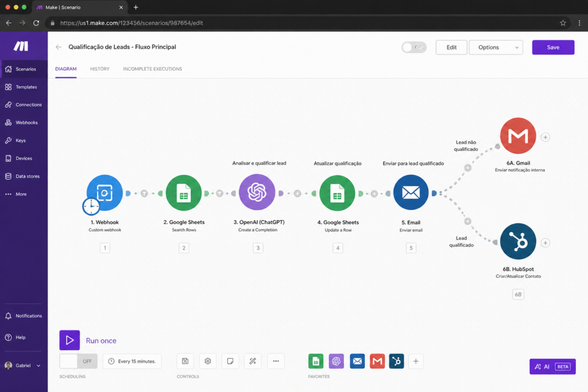Switch to Incomplete Executions tab
Screen dimensions: 588x392
point(153,69)
